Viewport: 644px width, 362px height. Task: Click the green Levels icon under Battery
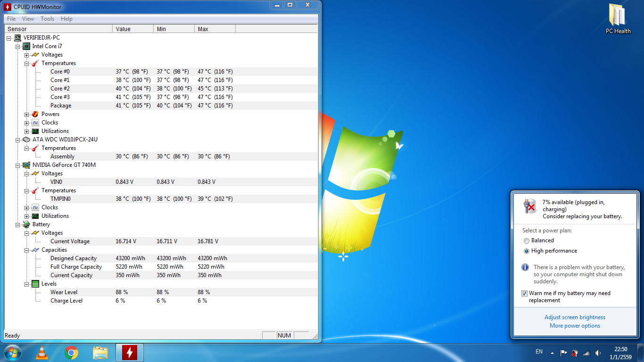[35, 284]
